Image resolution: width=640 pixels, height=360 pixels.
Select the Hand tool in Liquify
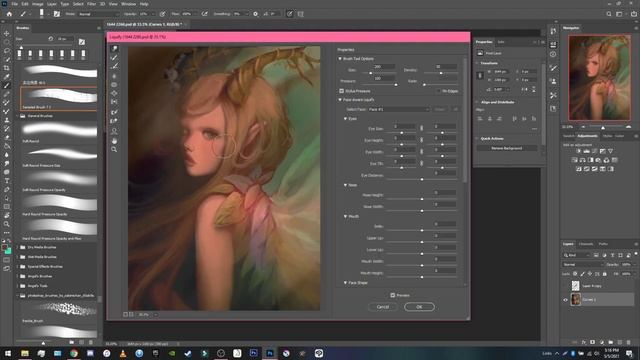click(114, 141)
